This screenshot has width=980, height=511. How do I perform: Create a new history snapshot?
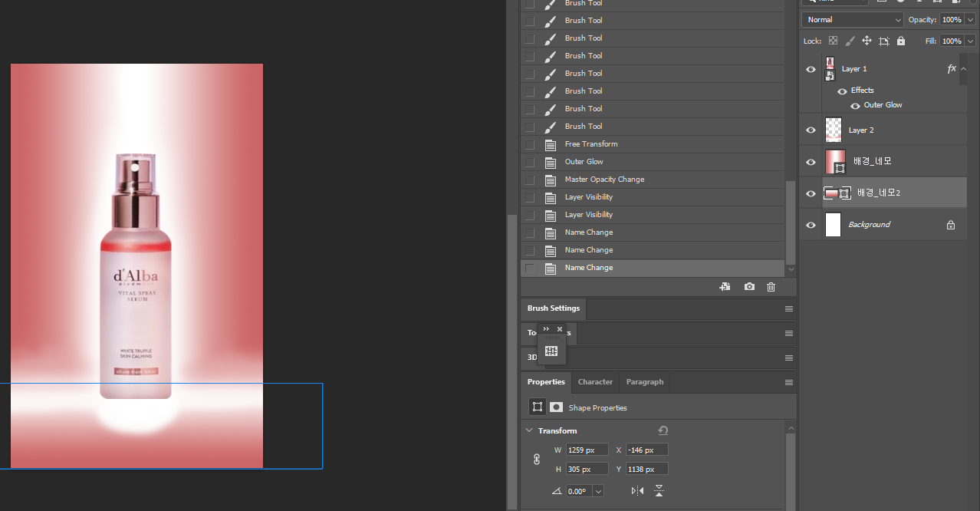point(749,287)
